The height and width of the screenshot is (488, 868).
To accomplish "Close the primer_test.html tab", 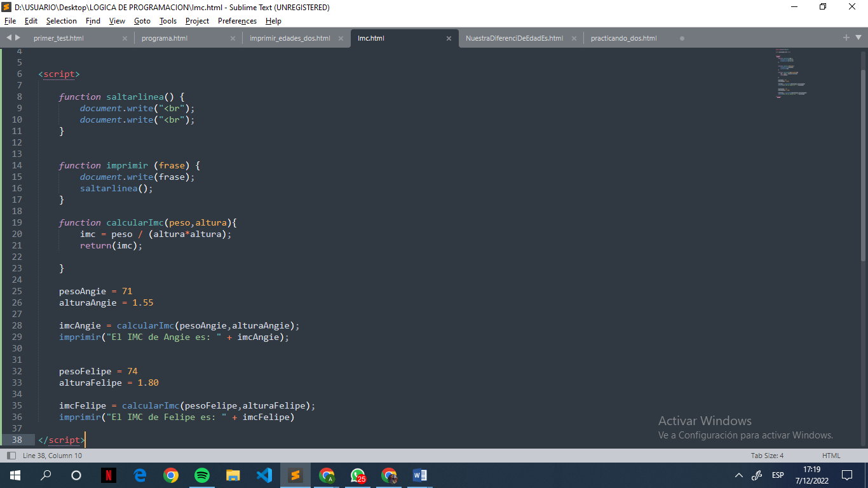I will pos(125,38).
